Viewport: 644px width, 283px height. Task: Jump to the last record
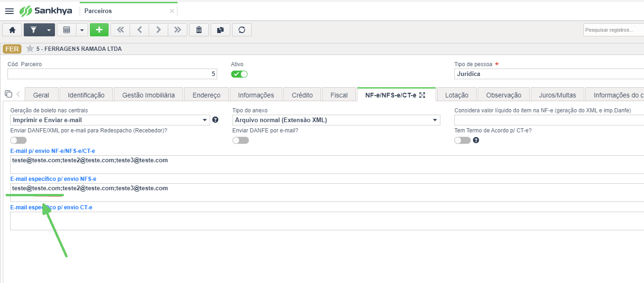(x=178, y=30)
